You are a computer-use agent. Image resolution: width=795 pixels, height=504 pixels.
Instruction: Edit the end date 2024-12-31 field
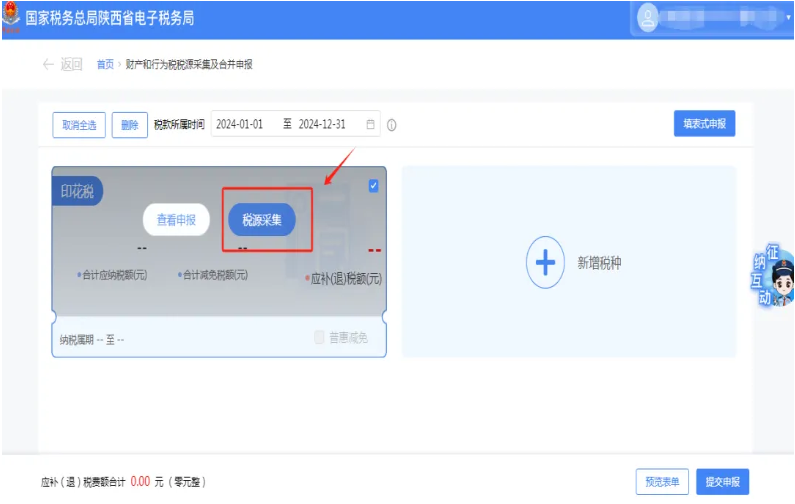click(x=322, y=125)
